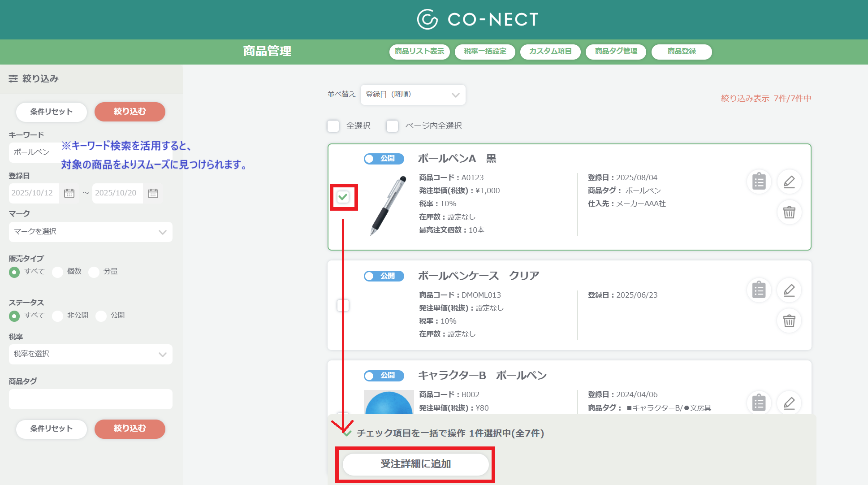
Task: Click 受注詳細に追加 button
Action: pyautogui.click(x=415, y=464)
